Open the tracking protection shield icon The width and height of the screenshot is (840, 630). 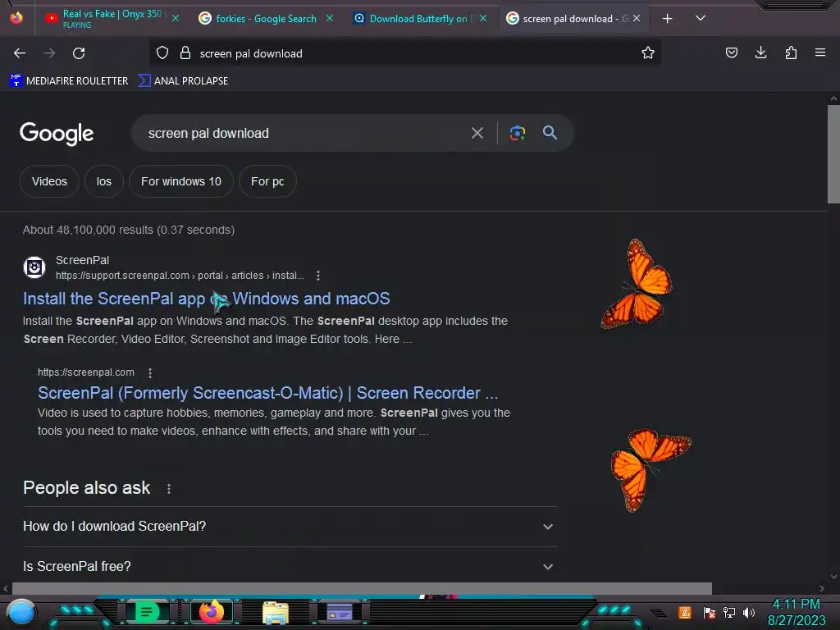click(162, 53)
